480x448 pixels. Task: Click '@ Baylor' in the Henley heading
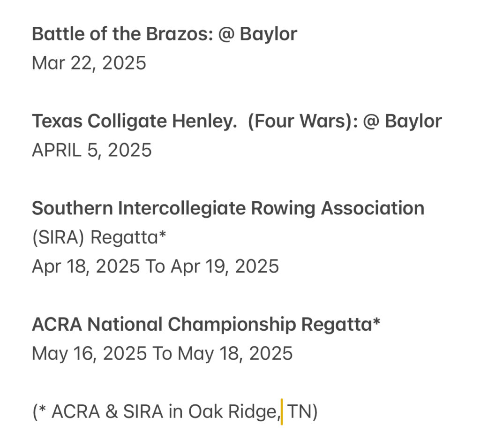(x=402, y=121)
